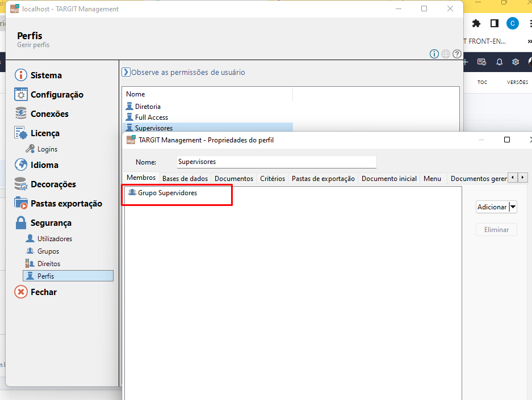Image resolution: width=532 pixels, height=400 pixels.
Task: Select the Supervisores profile row
Action: coord(207,128)
